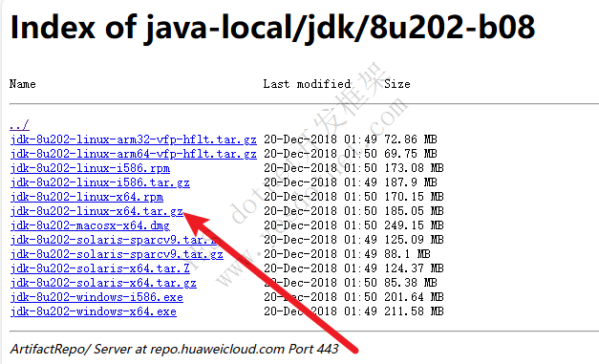Click the jdk-8u202-linux-i586.rpm link
This screenshot has width=599, height=364.
tap(90, 168)
